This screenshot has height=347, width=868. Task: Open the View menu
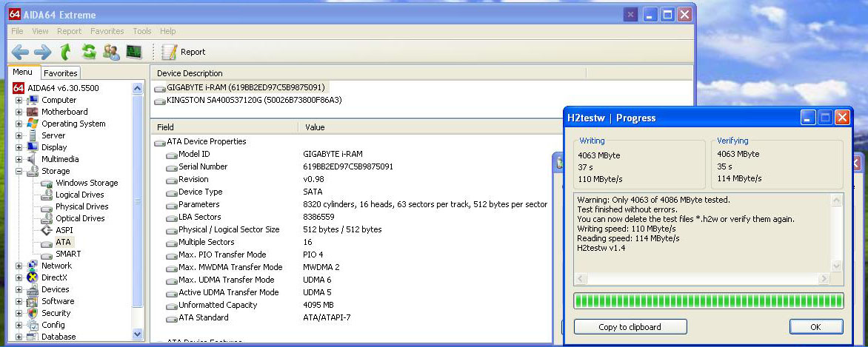(x=41, y=31)
